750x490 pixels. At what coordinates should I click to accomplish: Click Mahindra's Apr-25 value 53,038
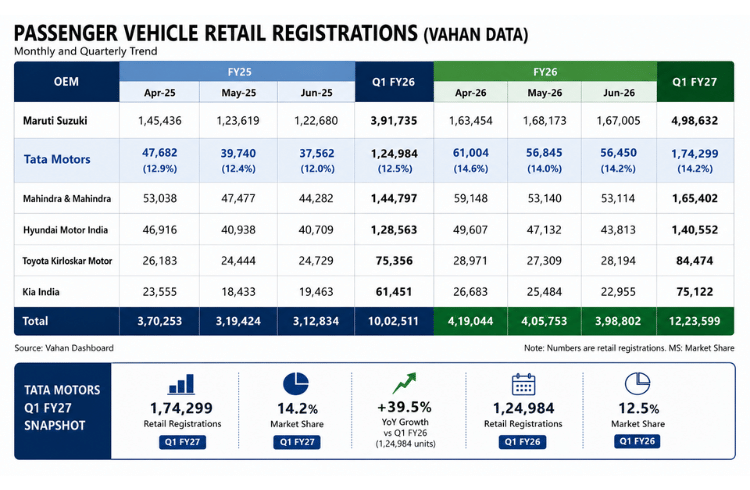160,199
